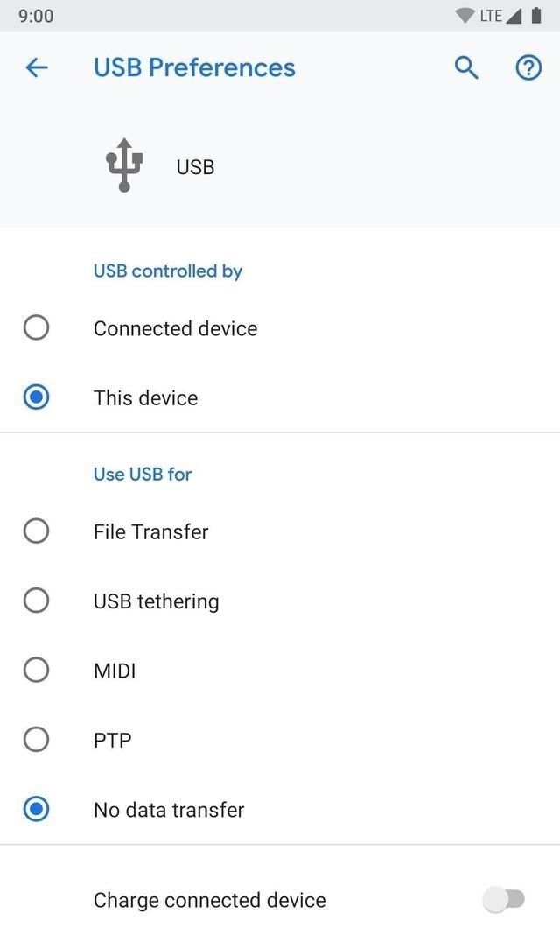
Task: Select the MIDI radio button
Action: click(36, 671)
